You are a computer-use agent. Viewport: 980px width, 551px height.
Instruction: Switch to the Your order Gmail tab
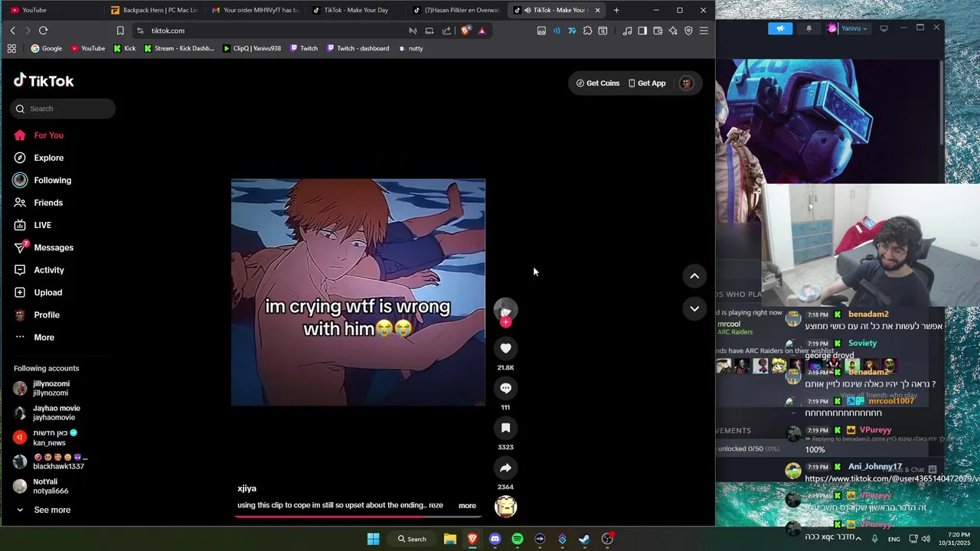(x=255, y=10)
